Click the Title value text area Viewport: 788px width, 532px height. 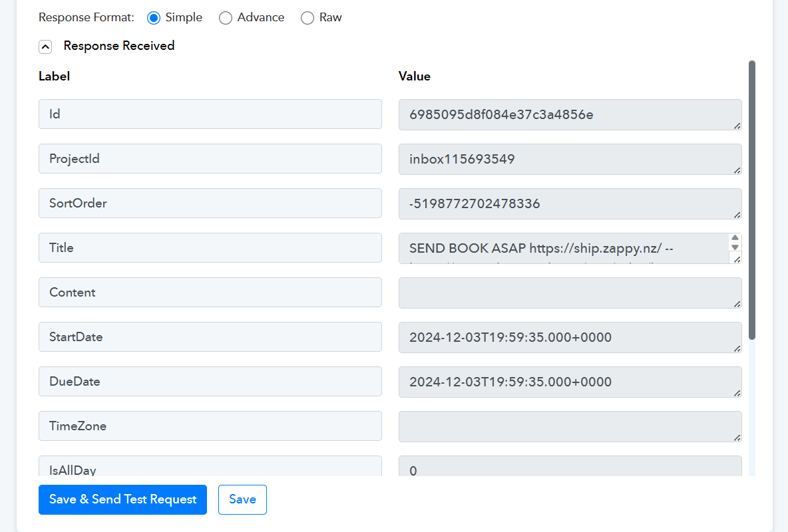coord(562,248)
